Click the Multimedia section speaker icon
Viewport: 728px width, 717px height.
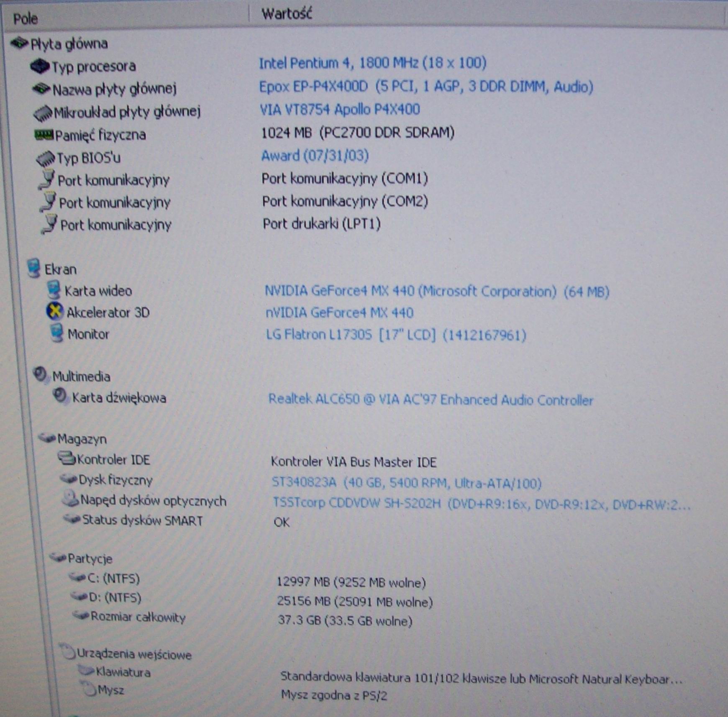[x=41, y=374]
